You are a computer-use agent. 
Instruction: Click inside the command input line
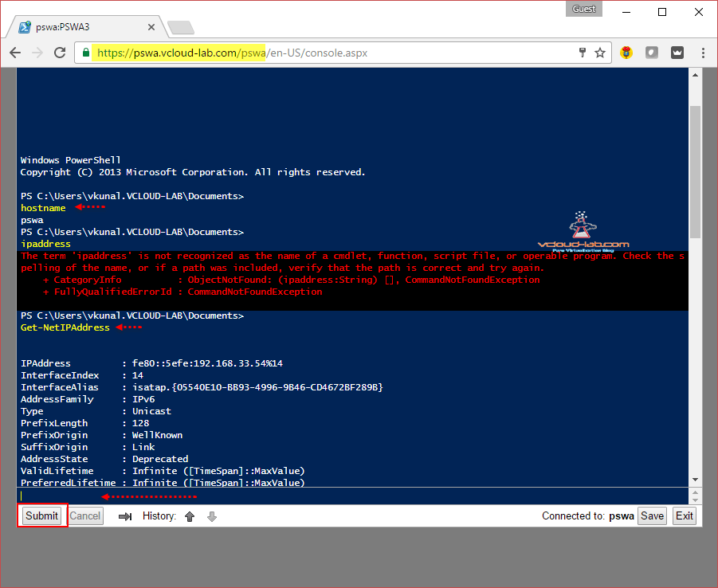(x=352, y=496)
